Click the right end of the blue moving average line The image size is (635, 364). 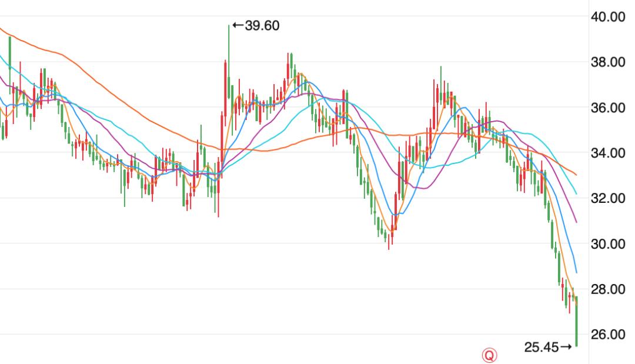click(x=576, y=272)
